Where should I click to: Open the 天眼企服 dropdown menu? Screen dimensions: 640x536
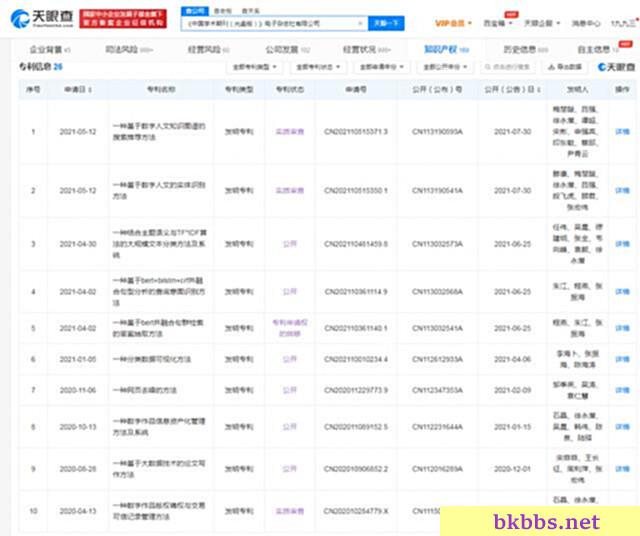coord(542,23)
